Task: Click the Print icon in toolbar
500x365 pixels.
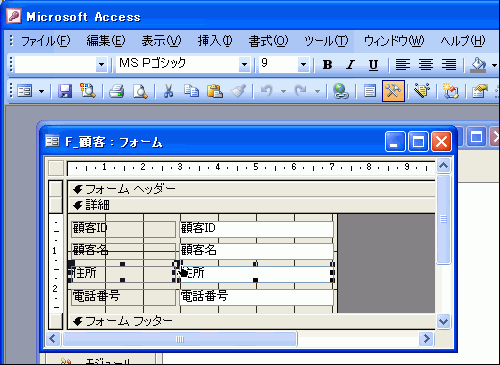Action: point(117,91)
